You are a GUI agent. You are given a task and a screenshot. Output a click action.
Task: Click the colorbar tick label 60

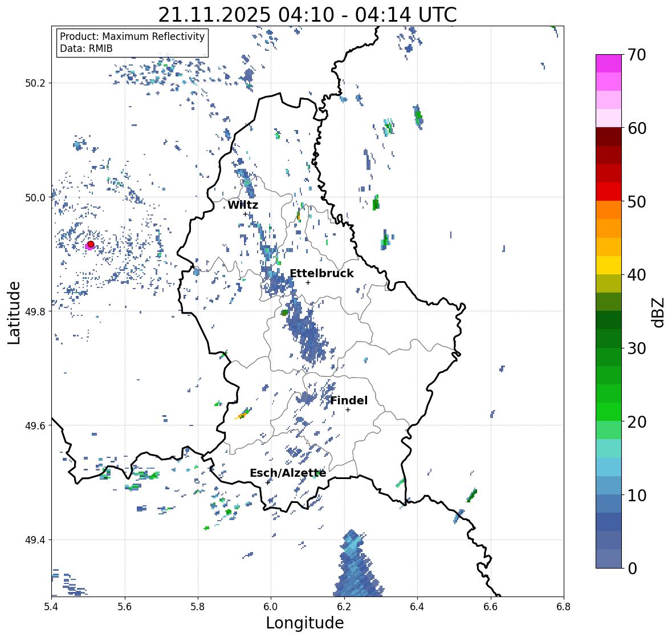click(x=637, y=128)
